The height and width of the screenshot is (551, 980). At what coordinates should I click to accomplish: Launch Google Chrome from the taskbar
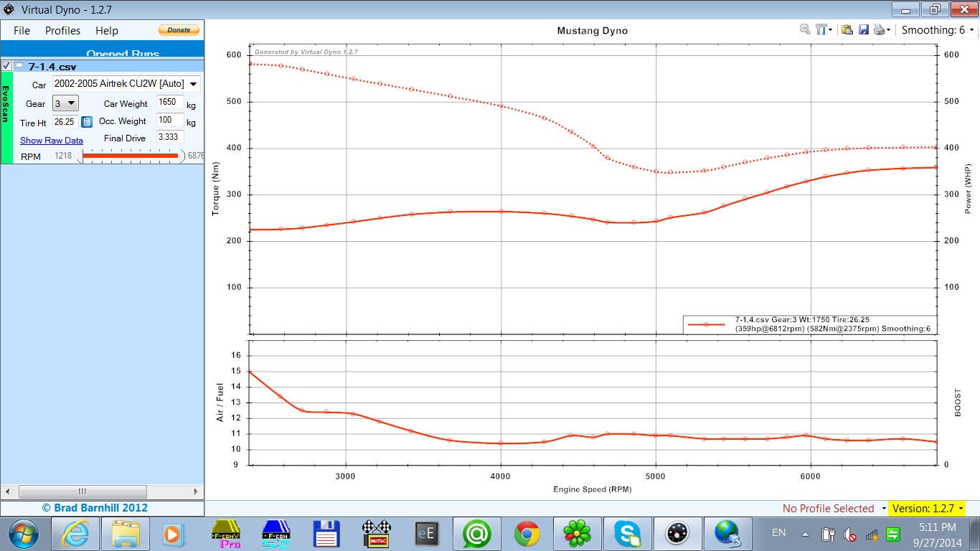pos(527,534)
